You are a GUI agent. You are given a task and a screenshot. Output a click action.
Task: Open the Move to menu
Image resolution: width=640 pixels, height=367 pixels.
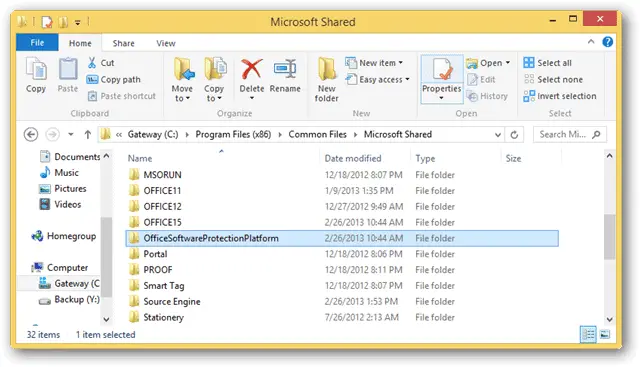coord(182,80)
